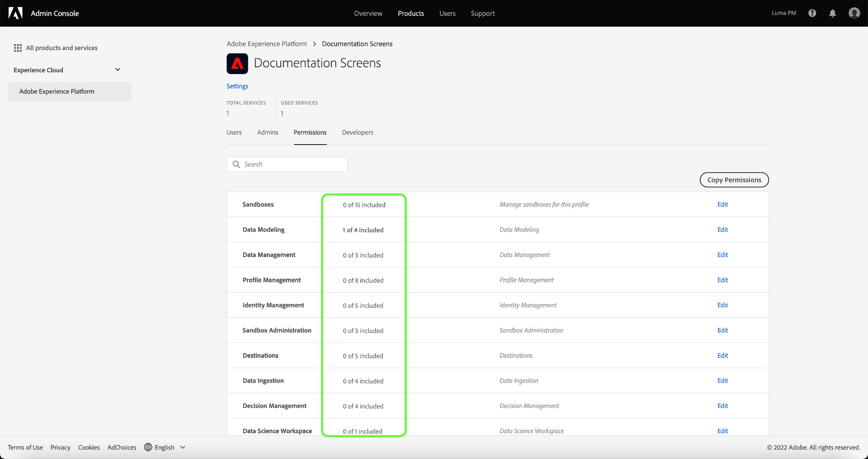Image resolution: width=868 pixels, height=459 pixels.
Task: Click 'Manage sandboxes for this profile' description
Action: 544,205
